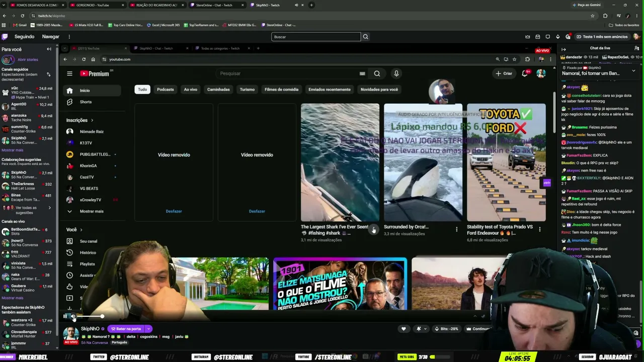Collapse the Para você sidebar

(x=49, y=49)
